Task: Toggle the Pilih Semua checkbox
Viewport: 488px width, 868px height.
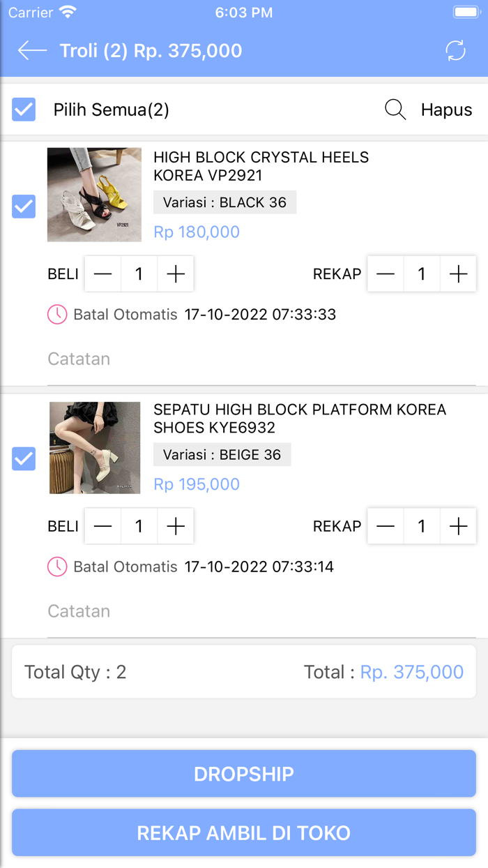Action: coord(24,110)
